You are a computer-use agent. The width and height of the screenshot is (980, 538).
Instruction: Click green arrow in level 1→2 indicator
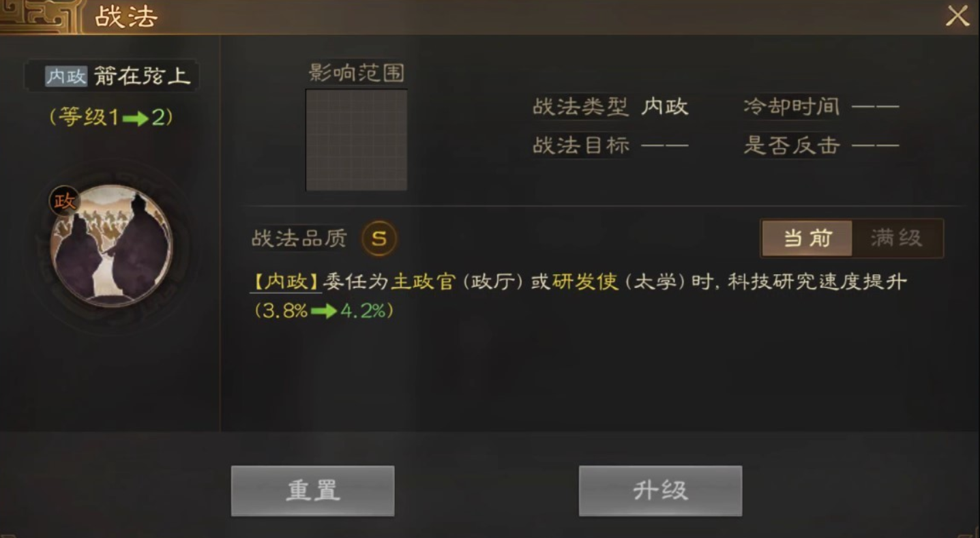(136, 119)
